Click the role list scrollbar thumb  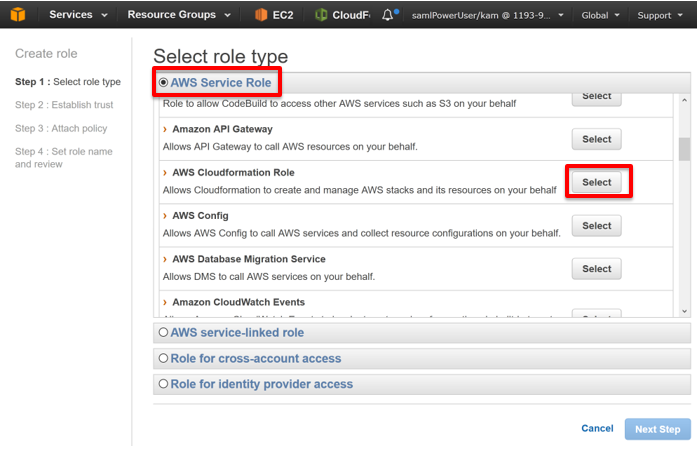pos(684,149)
